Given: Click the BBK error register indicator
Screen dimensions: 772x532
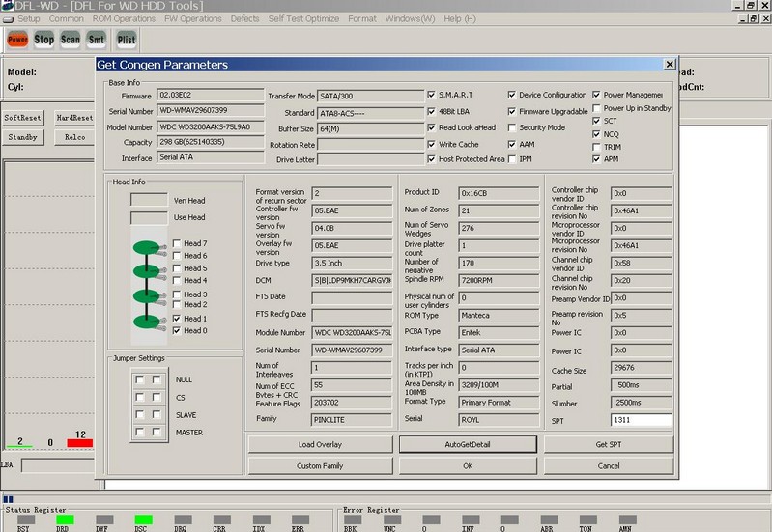Looking at the screenshot, I should click(353, 519).
